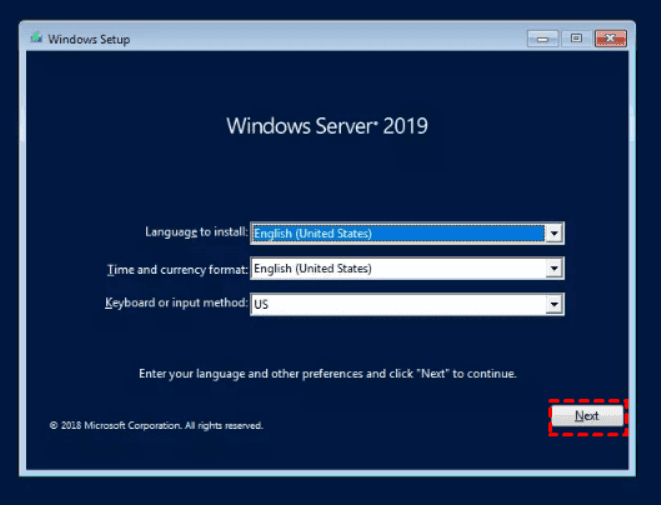Maximize the Windows Setup window
Screen dimensions: 661x505
tap(576, 39)
